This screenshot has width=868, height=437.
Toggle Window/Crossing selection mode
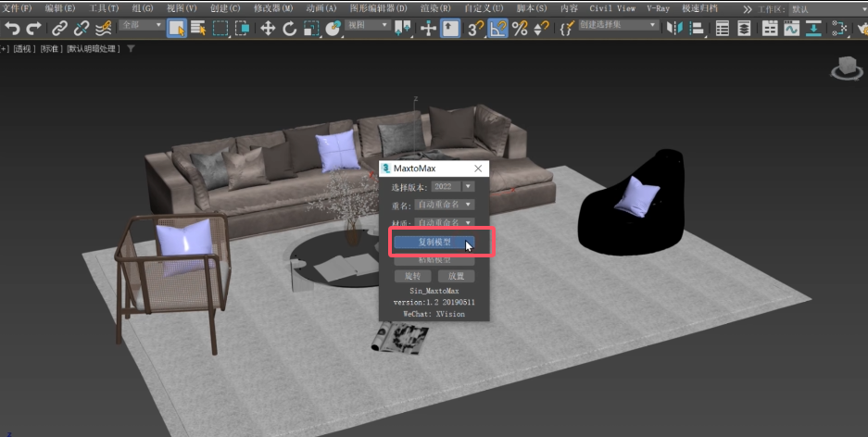[242, 28]
